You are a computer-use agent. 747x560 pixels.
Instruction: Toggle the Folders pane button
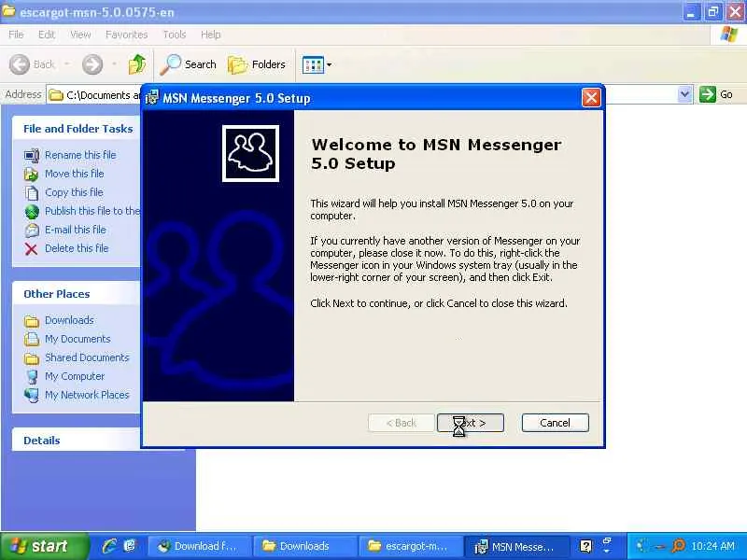coord(257,64)
